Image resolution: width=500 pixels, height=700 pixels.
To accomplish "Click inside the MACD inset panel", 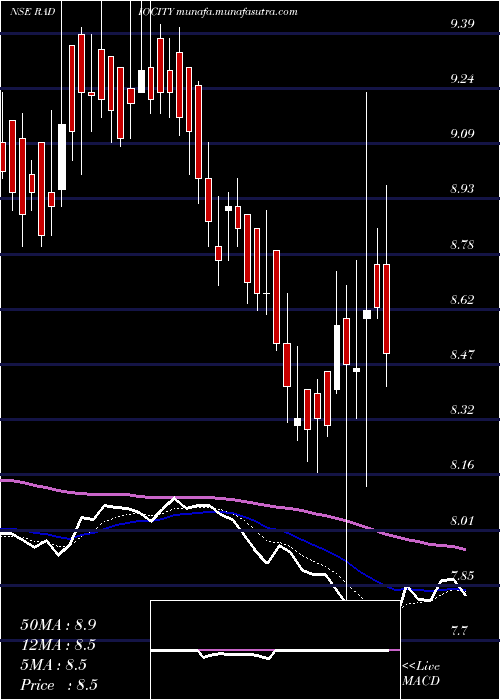I will coord(275,650).
